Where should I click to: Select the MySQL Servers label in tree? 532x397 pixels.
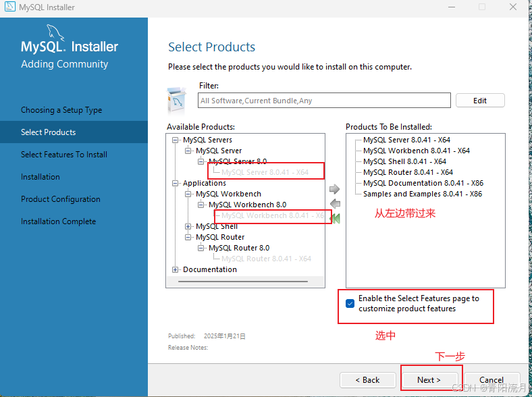point(207,140)
